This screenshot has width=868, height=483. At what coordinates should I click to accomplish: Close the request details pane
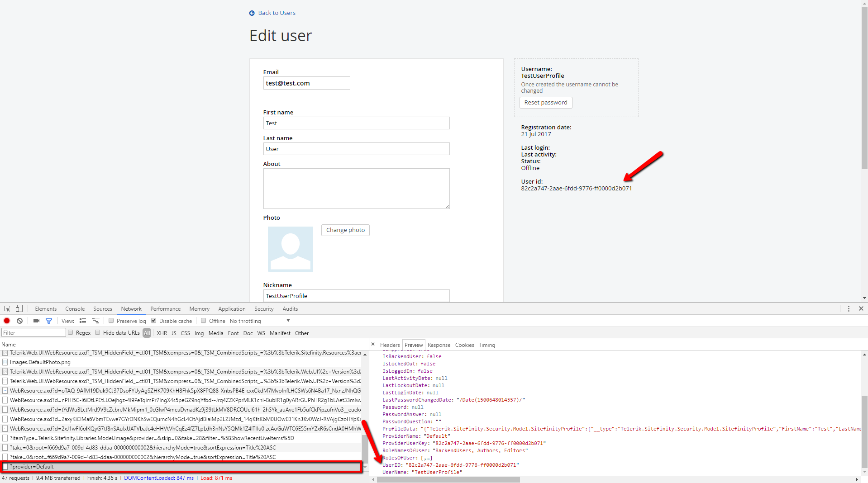pos(373,344)
